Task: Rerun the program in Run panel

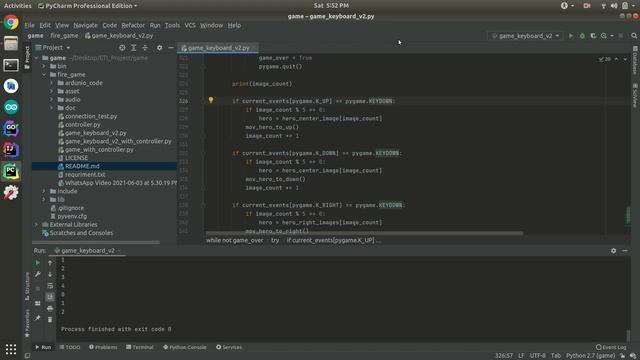Action: [x=38, y=263]
